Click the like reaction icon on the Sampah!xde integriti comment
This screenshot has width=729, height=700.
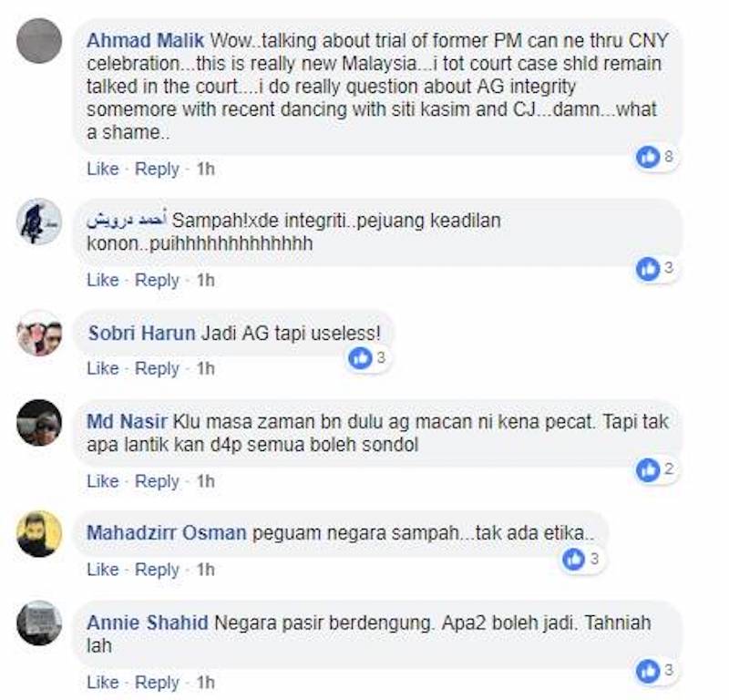pyautogui.click(x=648, y=269)
